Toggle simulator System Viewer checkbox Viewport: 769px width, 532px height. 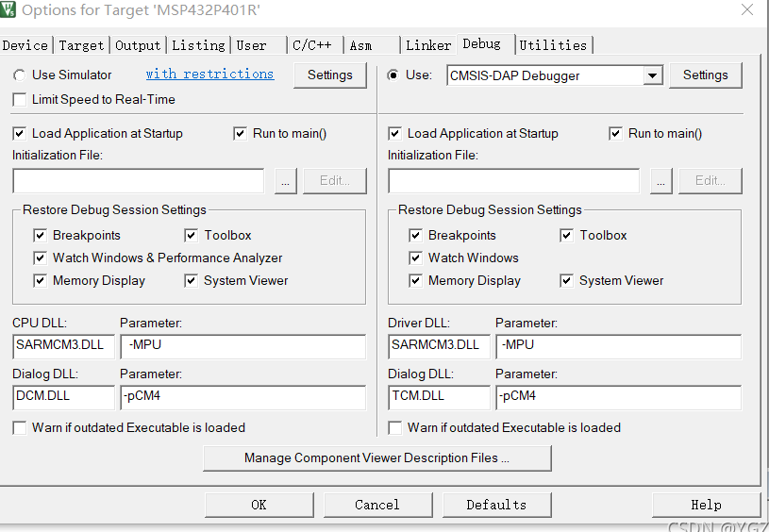[192, 280]
